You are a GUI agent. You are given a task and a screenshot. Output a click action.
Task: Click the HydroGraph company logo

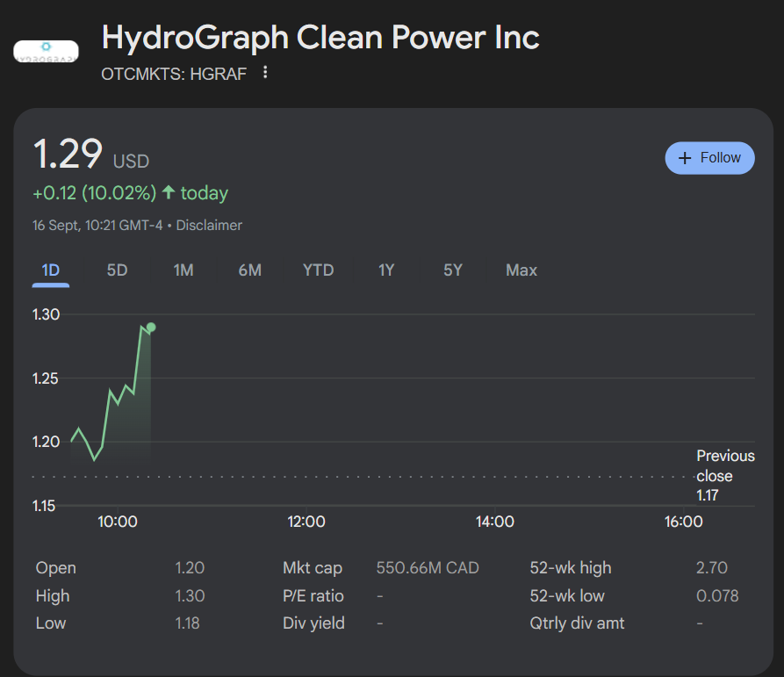(46, 52)
